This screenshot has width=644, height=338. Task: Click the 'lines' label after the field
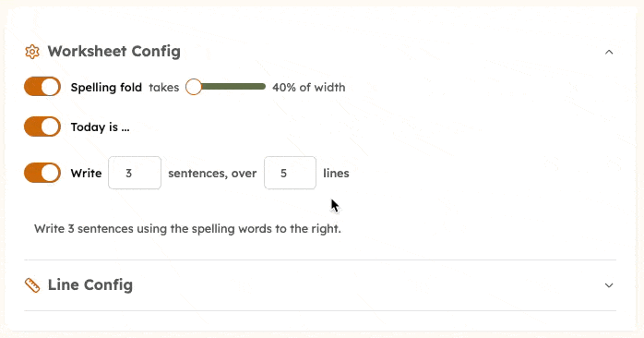(x=336, y=173)
